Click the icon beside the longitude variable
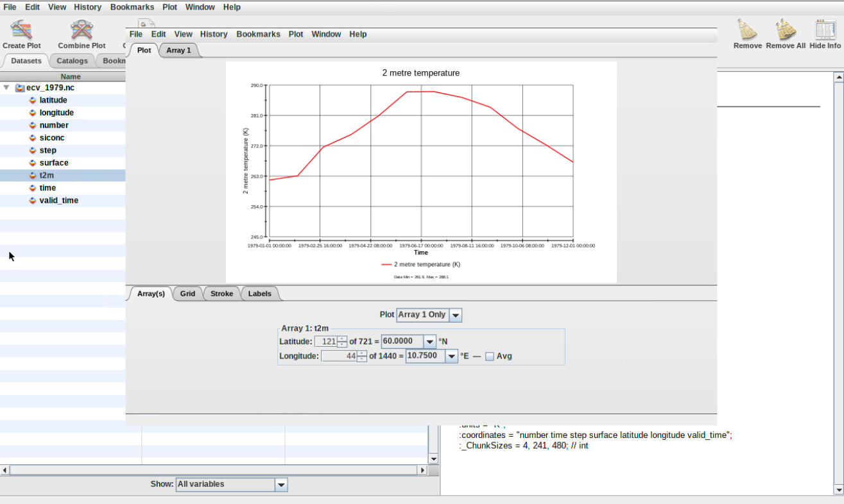 [x=33, y=113]
